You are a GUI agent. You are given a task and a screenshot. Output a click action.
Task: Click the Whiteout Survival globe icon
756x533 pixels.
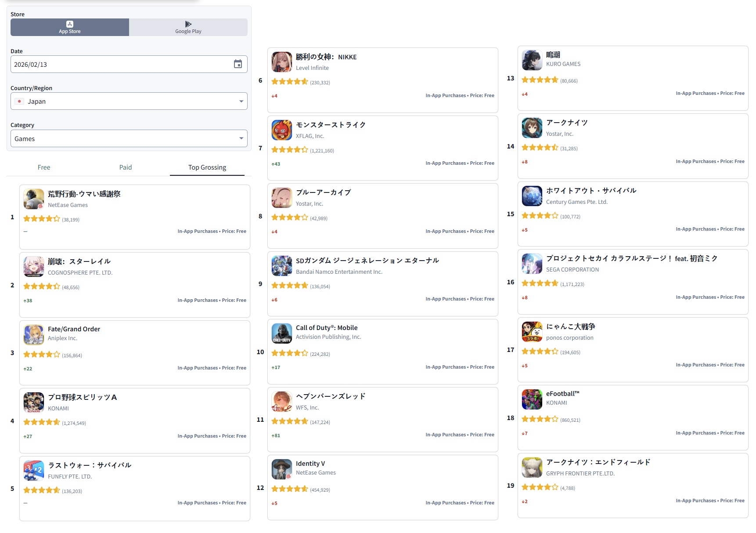(532, 196)
